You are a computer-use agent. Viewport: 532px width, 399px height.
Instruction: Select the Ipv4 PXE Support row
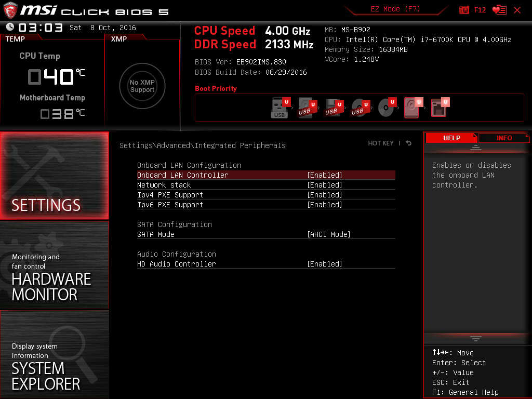point(266,195)
